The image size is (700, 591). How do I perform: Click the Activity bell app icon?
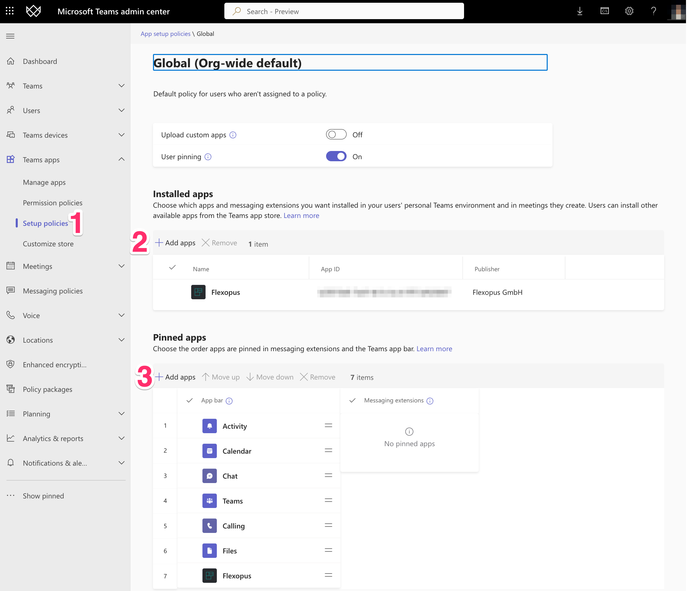pos(210,426)
